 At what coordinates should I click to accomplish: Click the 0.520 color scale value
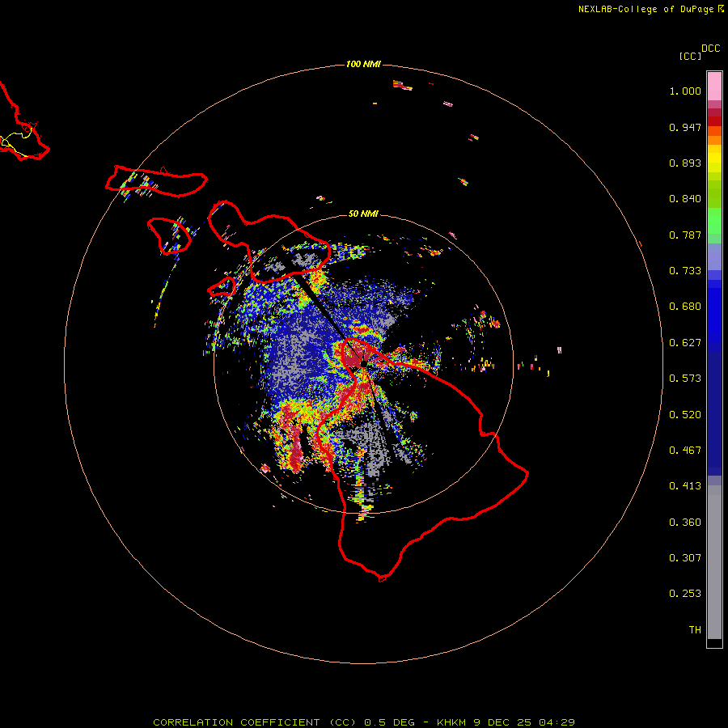pos(685,415)
